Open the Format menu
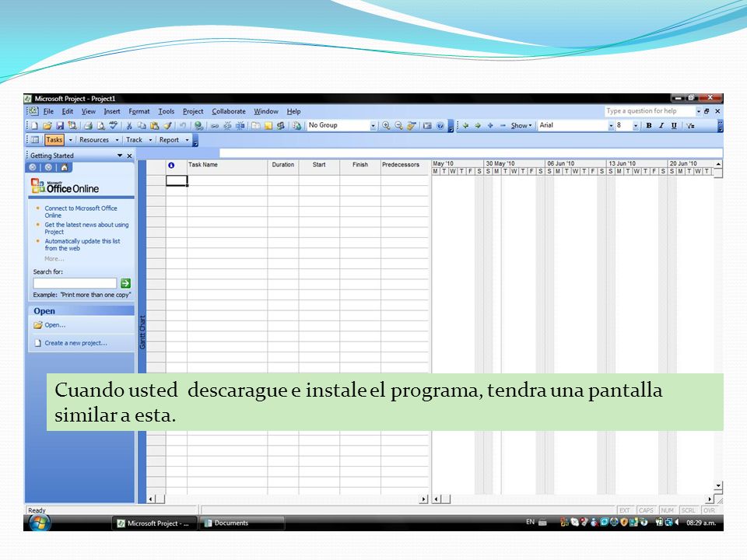Screen dimensions: 747x560 click(139, 111)
